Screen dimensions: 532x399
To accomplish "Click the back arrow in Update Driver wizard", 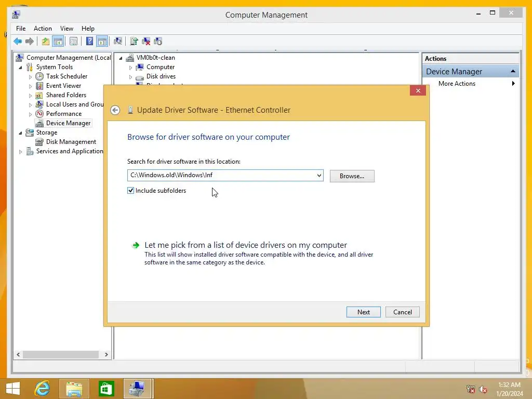I will 115,110.
